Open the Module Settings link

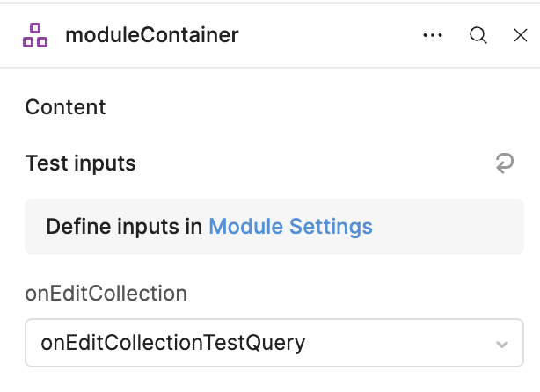pyautogui.click(x=290, y=227)
